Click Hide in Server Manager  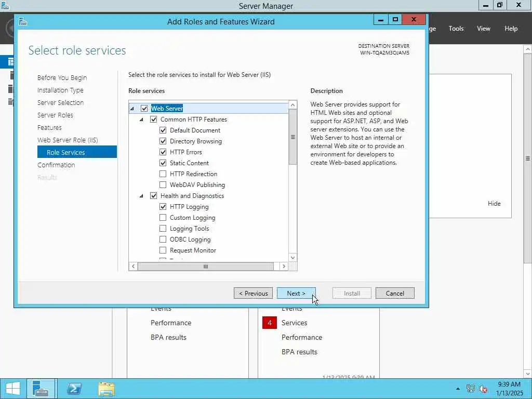494,204
